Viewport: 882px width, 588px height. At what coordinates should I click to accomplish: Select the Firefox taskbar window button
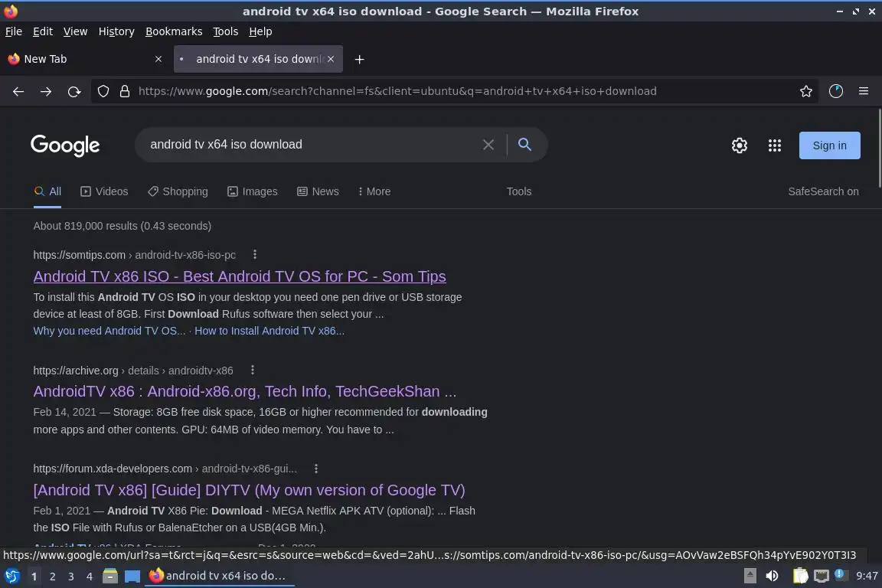[220, 576]
